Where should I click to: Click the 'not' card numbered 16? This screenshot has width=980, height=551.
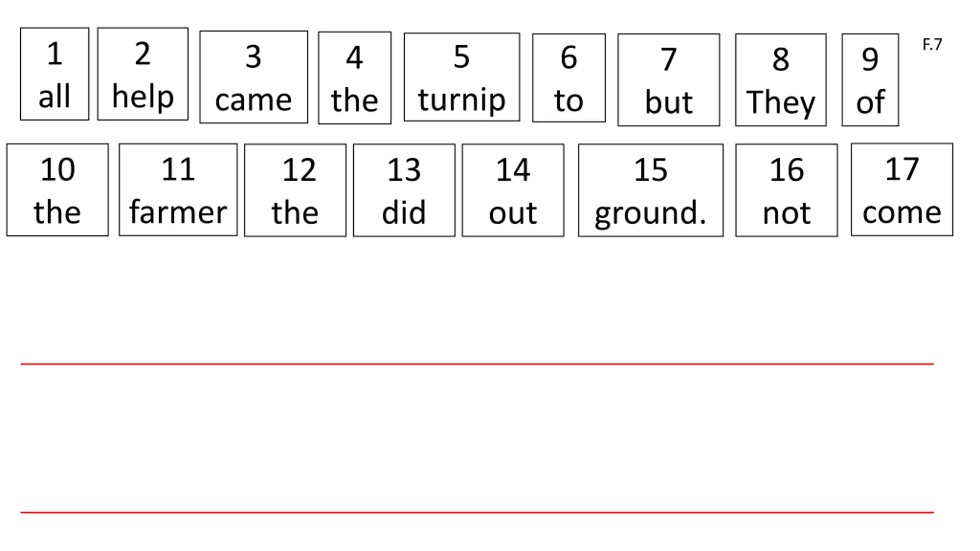point(786,191)
